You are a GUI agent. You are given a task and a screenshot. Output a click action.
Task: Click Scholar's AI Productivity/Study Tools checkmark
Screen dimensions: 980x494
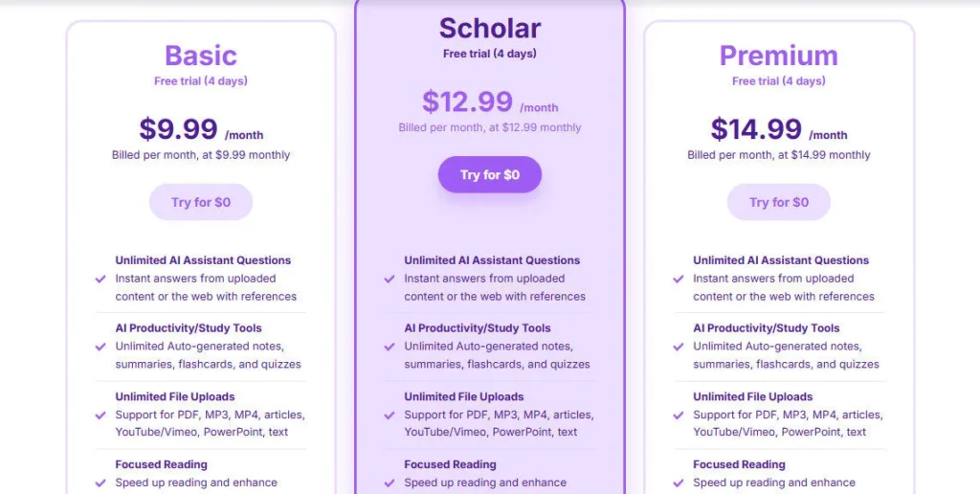[390, 347]
